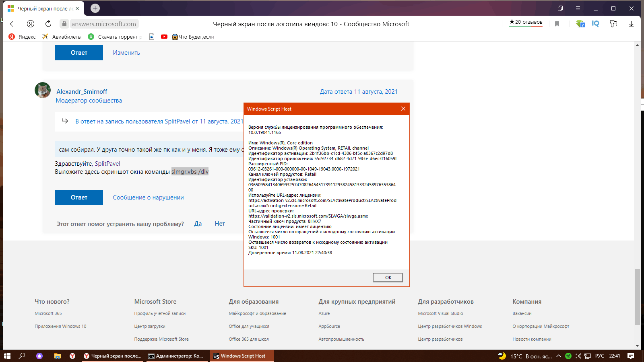
Task: Open the browser hamburger menu
Action: tap(578, 8)
